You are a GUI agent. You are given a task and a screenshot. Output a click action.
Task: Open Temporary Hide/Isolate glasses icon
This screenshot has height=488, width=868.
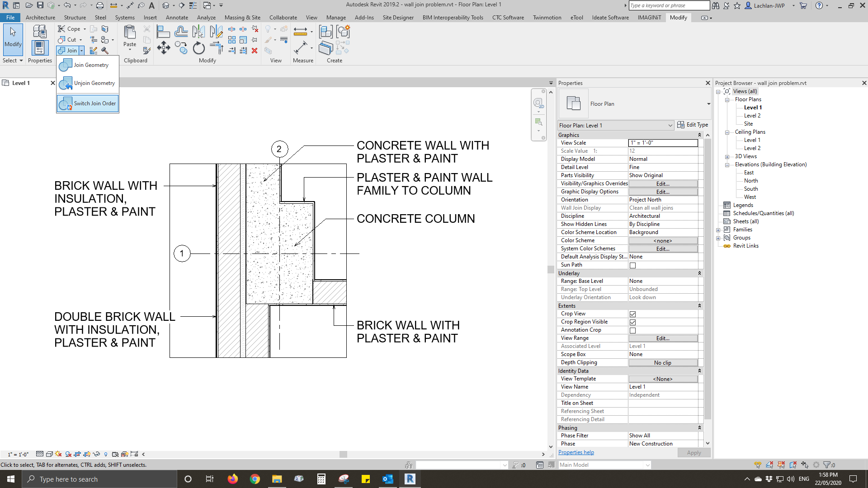(x=97, y=454)
